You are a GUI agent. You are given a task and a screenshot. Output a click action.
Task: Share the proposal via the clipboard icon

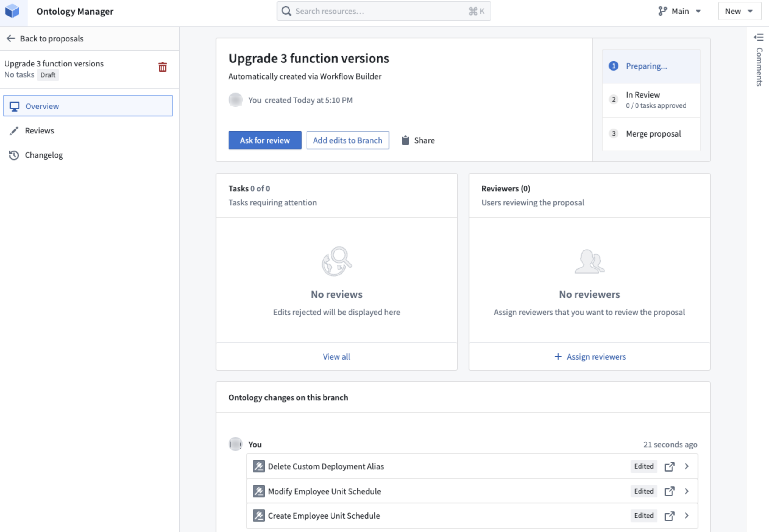click(405, 140)
